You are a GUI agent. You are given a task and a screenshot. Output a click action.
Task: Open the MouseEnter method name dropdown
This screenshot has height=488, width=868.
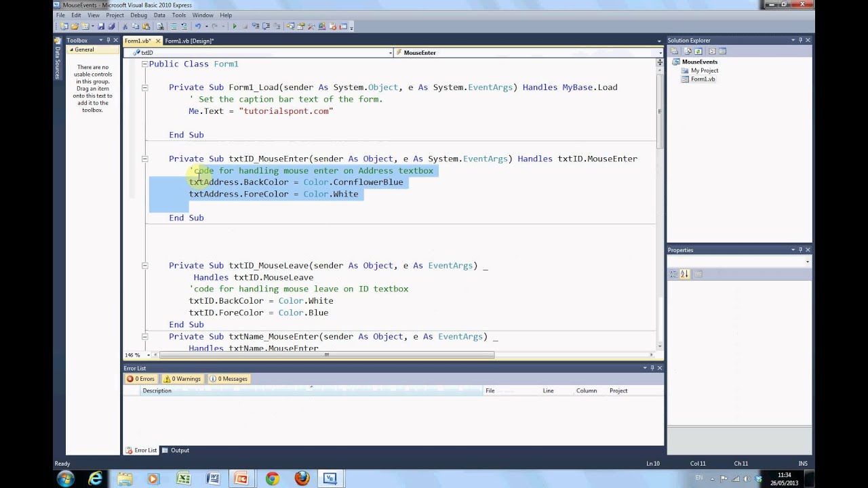659,52
